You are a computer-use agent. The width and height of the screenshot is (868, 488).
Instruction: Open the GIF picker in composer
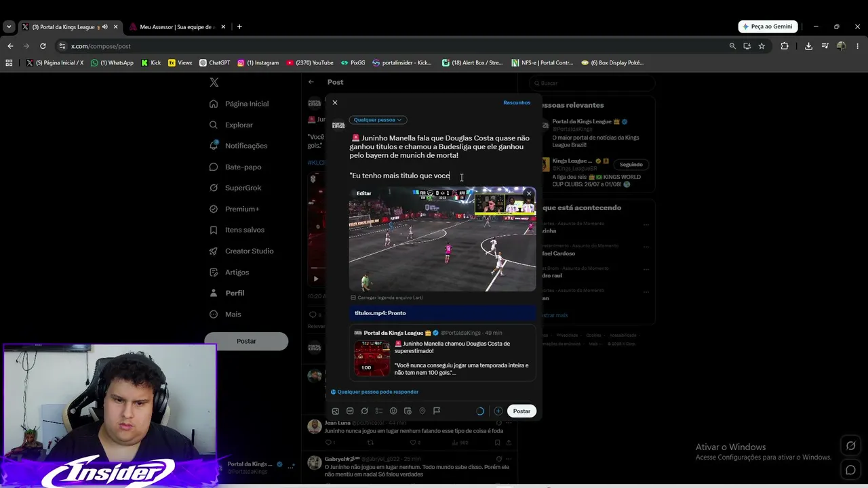tap(350, 411)
